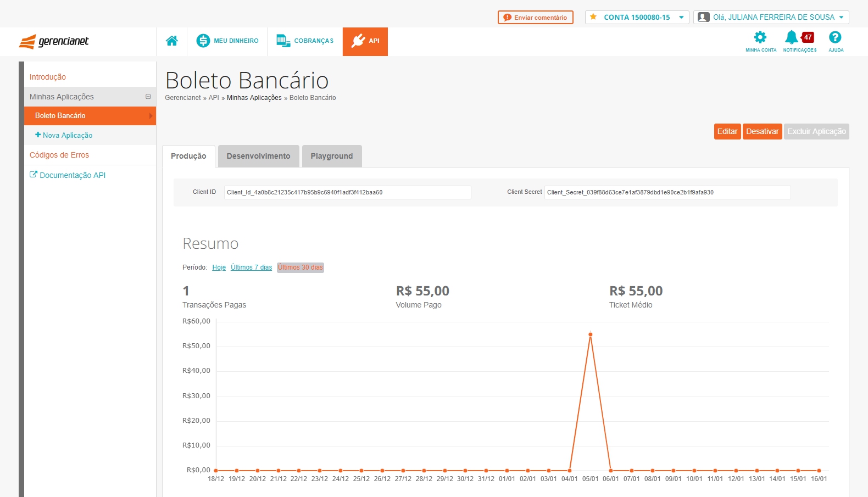This screenshot has width=868, height=497.
Task: Switch to the Playground tab
Action: (x=332, y=156)
